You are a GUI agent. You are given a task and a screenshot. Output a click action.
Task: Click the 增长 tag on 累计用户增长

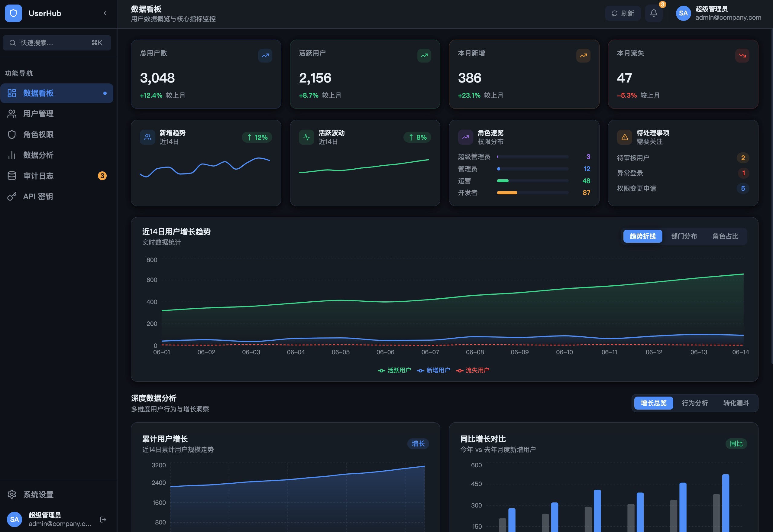click(418, 444)
